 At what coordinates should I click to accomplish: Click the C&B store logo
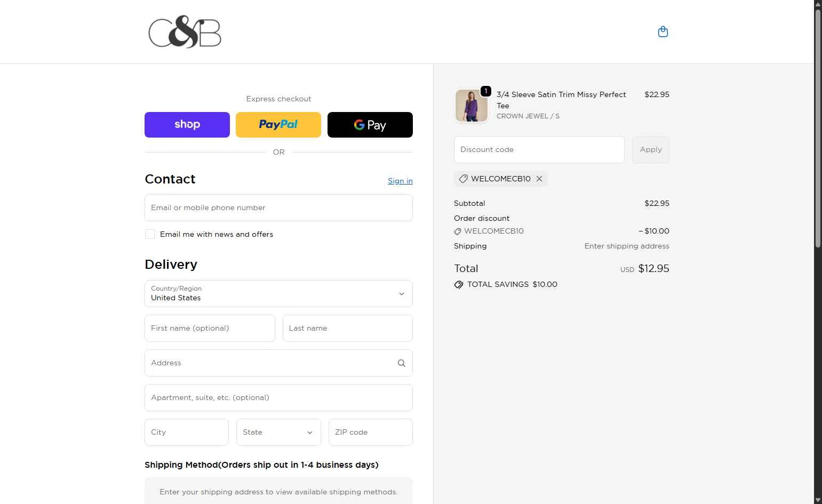(185, 32)
